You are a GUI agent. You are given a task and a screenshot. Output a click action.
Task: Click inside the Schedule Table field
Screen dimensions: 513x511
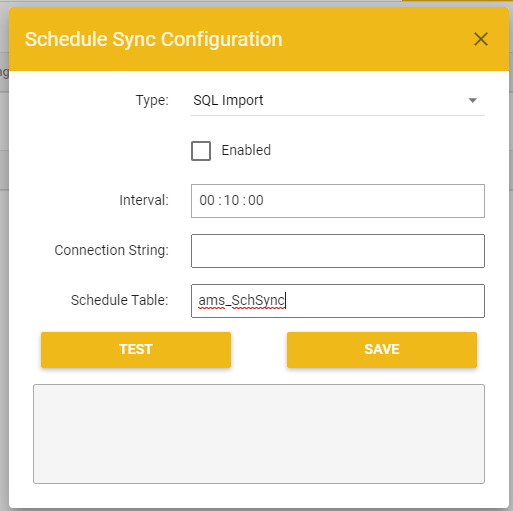click(x=338, y=301)
